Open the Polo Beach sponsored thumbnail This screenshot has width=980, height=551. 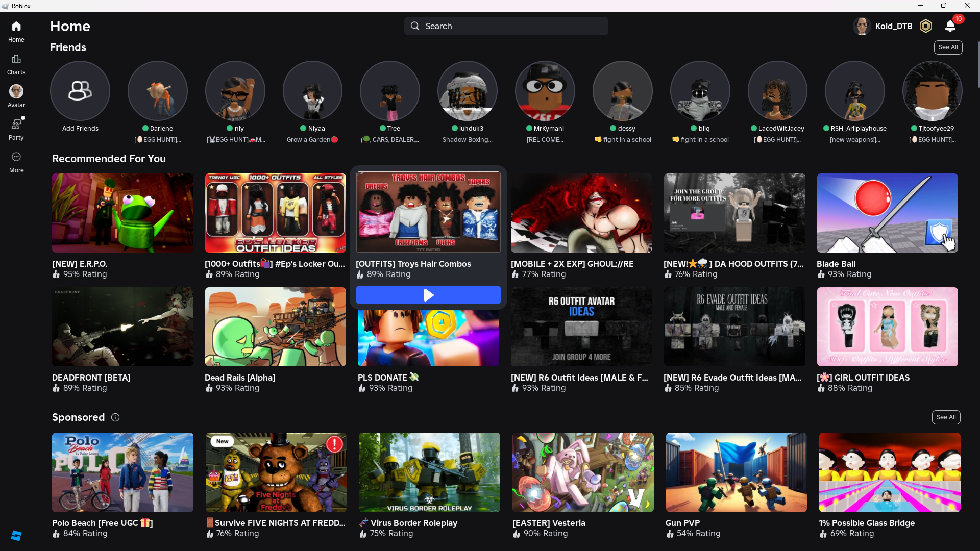(x=122, y=472)
